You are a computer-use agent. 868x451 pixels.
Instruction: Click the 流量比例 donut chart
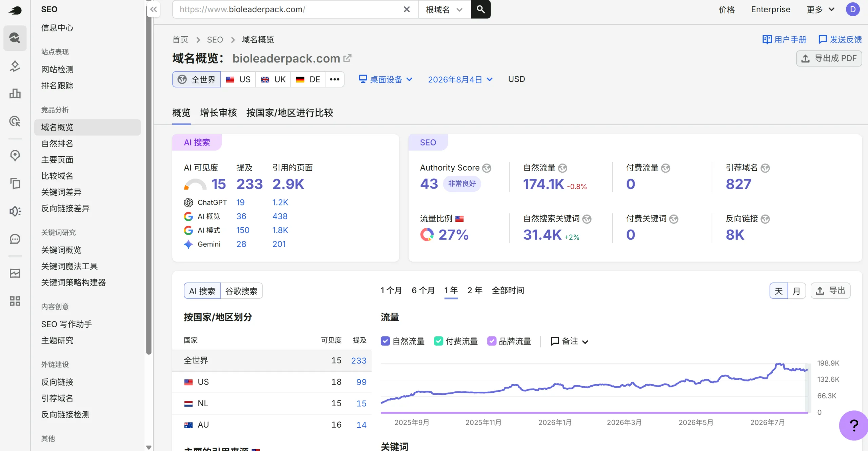(427, 235)
